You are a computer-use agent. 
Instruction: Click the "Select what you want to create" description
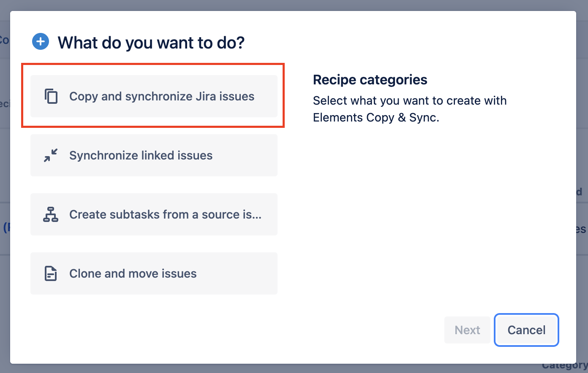click(409, 101)
